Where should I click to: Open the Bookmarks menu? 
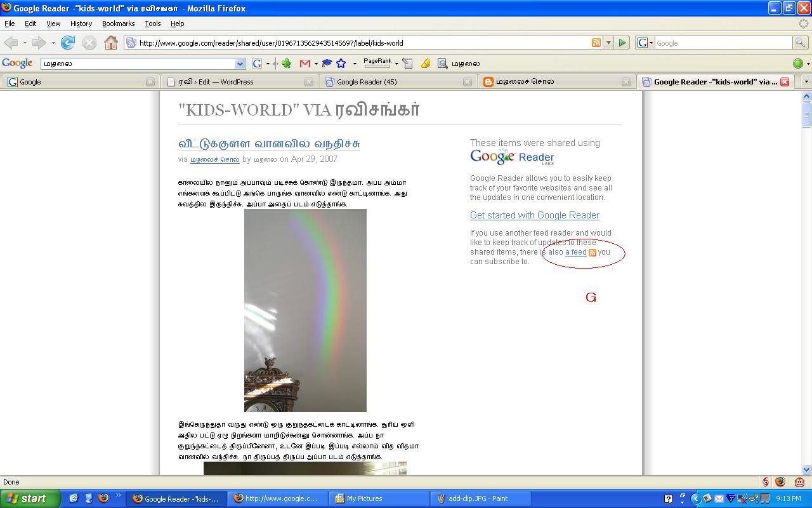(x=118, y=23)
